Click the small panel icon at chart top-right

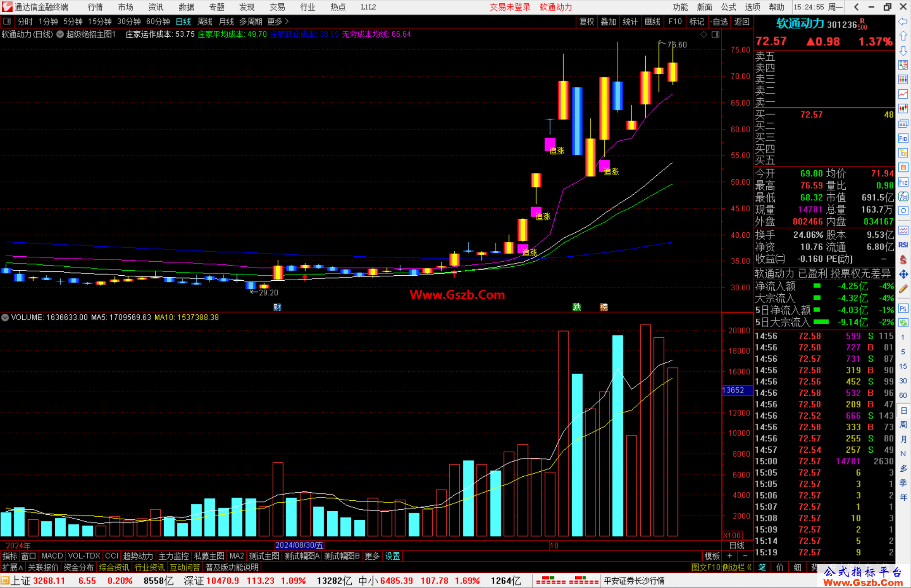pos(715,35)
